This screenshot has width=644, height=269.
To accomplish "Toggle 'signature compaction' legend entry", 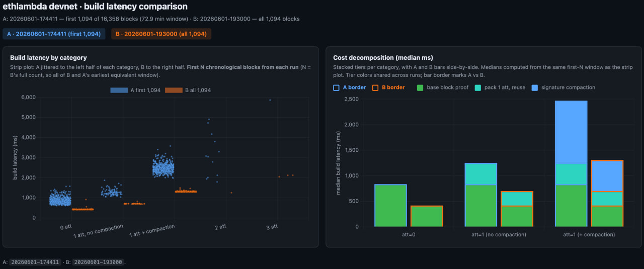I will pos(563,87).
